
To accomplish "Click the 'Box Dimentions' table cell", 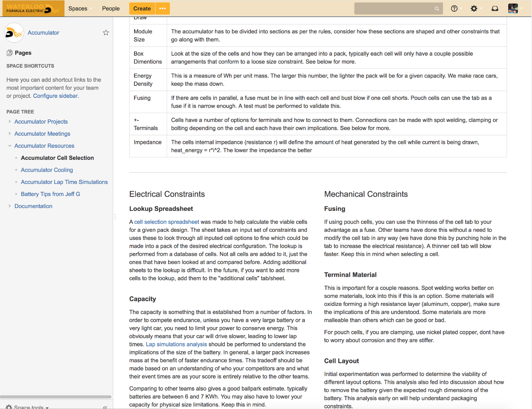I will 148,57.
